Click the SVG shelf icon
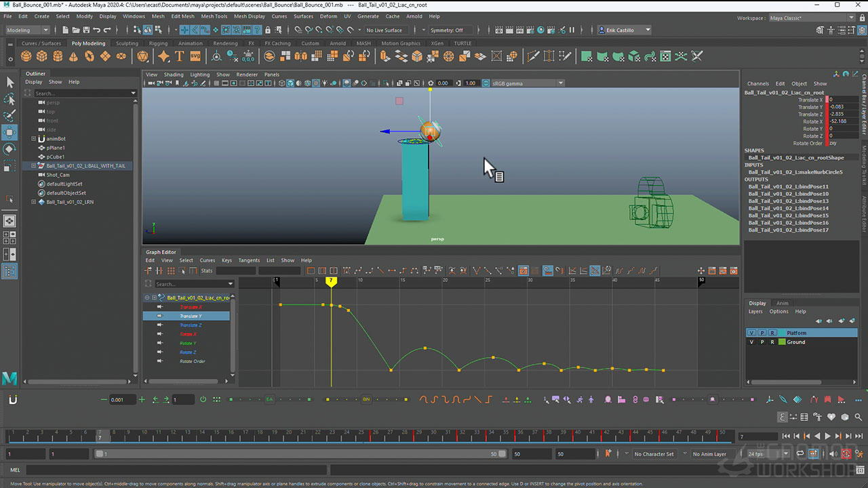Screen dimensions: 868x488 tap(195, 56)
